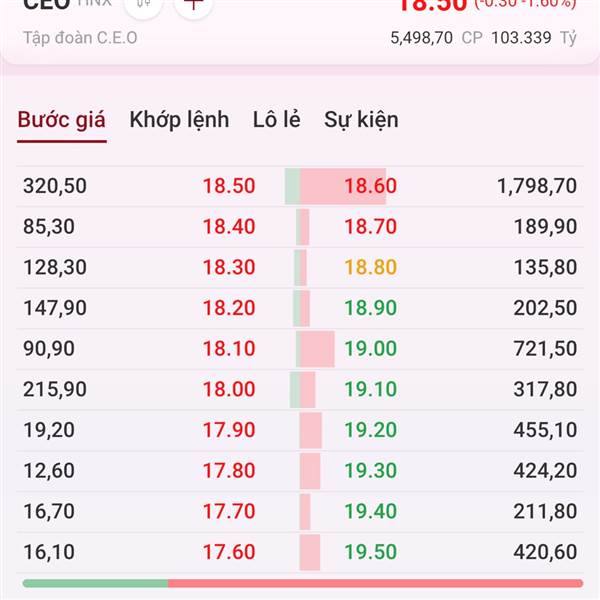Image resolution: width=600 pixels, height=600 pixels.
Task: Tap bid volume 320,50
Action: (55, 186)
